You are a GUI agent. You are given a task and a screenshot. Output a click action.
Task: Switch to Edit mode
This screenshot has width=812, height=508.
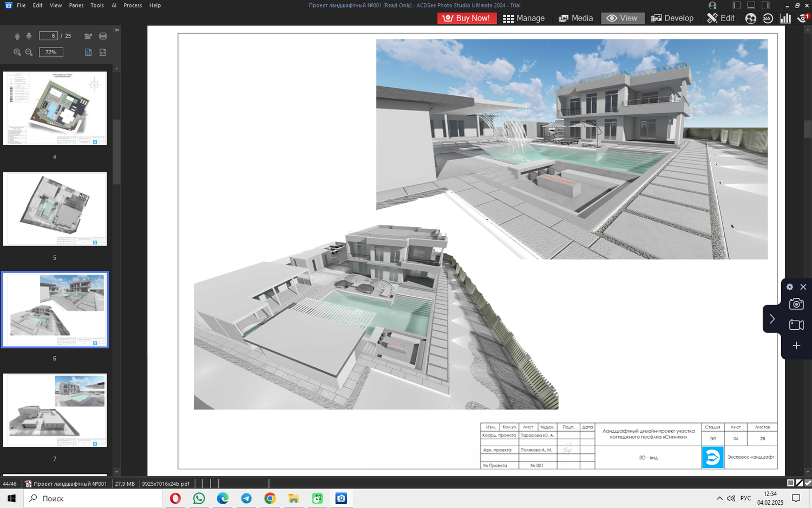click(x=721, y=18)
